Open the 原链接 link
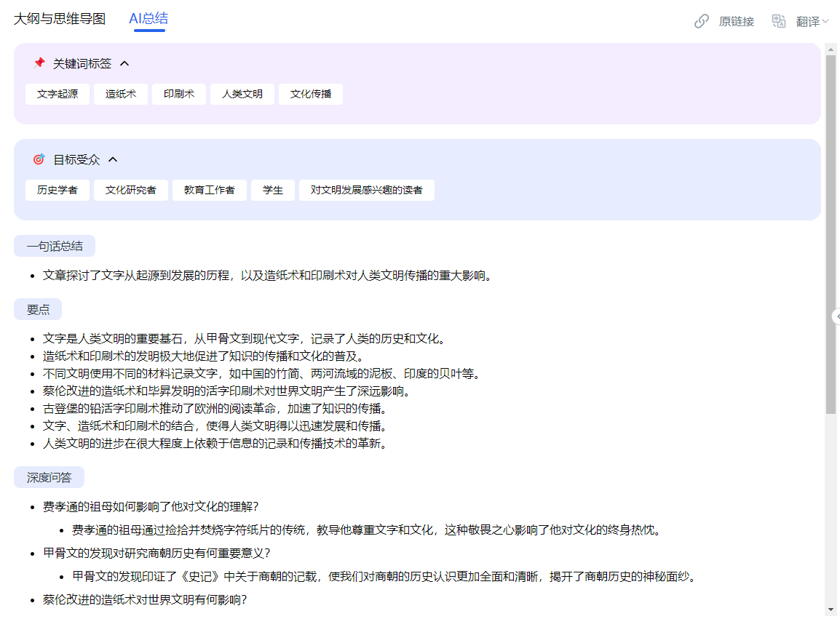The width and height of the screenshot is (840, 619). pos(736,21)
